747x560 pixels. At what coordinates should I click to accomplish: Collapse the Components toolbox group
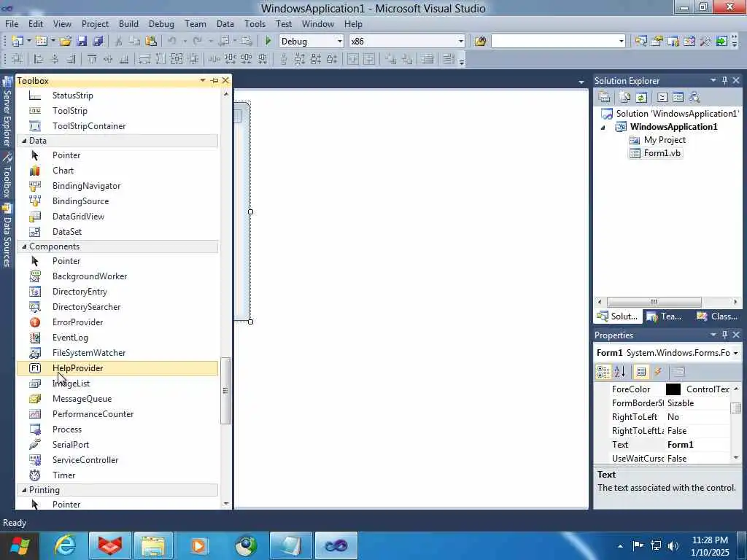[x=24, y=246]
